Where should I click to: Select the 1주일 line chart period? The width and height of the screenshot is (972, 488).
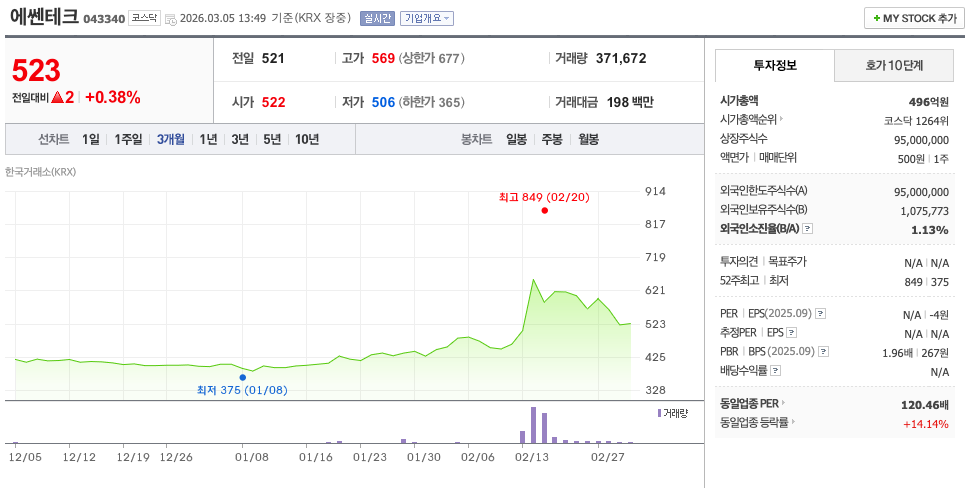[128, 140]
